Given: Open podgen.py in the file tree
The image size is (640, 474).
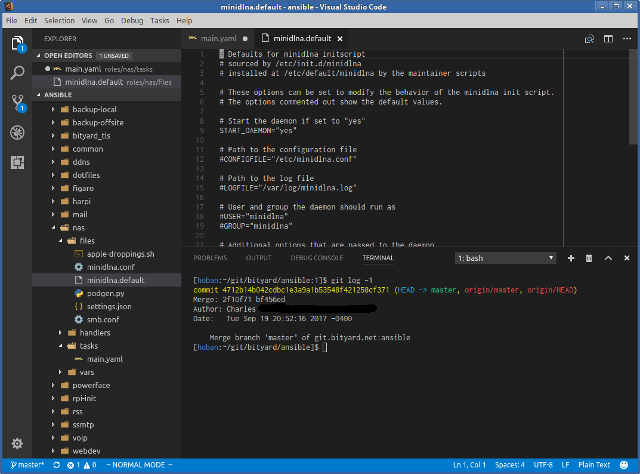Looking at the screenshot, I should [104, 294].
